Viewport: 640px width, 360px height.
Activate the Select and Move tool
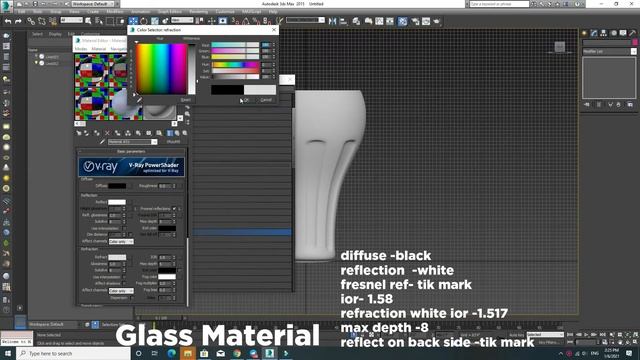click(133, 21)
